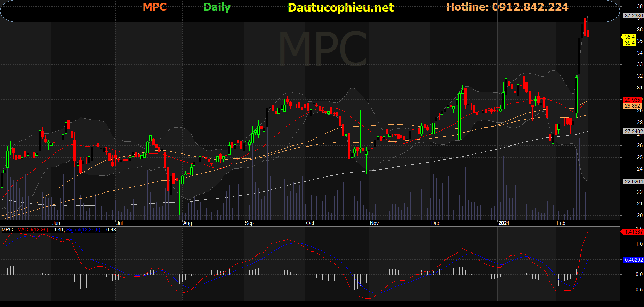Viewport: 644px width, 307px height.
Task: Select the 29.965 red moving average label
Action: (x=632, y=100)
